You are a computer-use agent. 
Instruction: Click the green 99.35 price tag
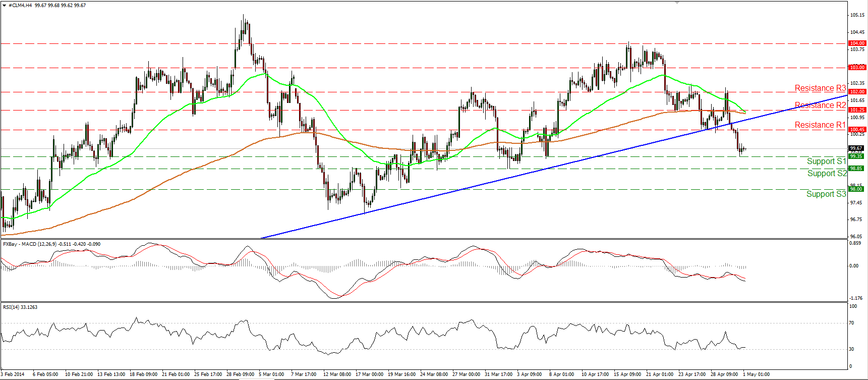856,156
